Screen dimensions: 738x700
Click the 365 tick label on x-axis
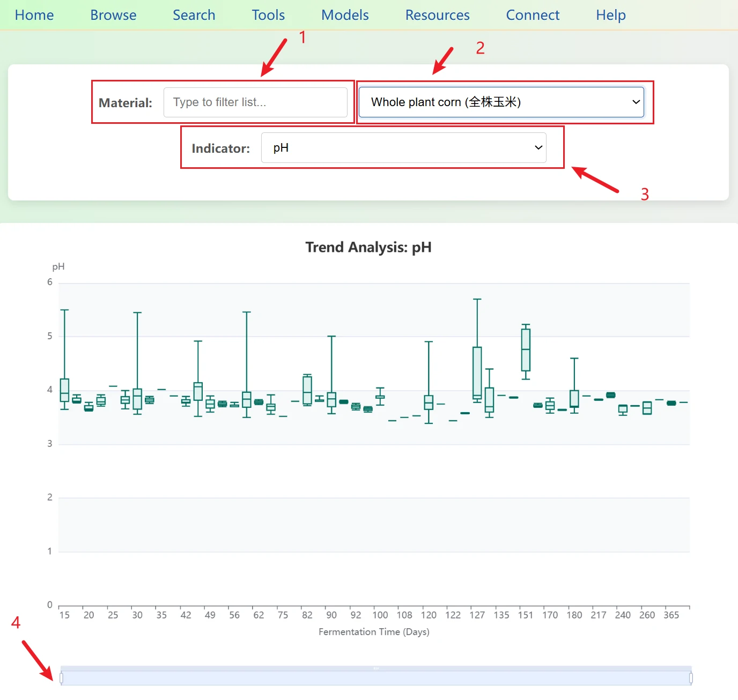tap(671, 615)
